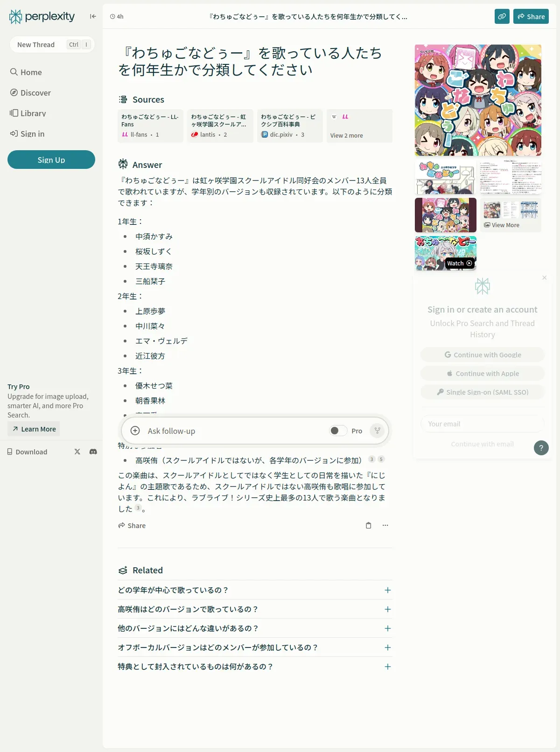The width and height of the screenshot is (560, 752).
Task: Click View More images
Action: (x=511, y=215)
